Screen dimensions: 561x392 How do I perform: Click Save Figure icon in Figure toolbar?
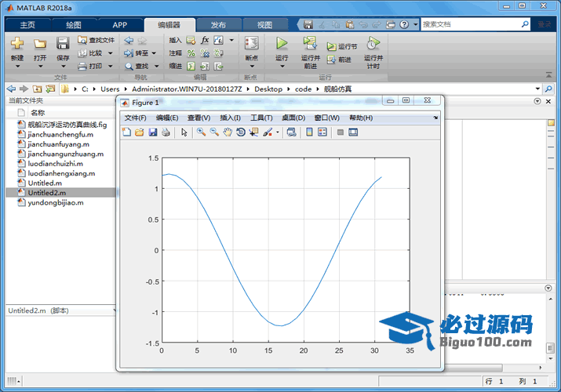click(x=153, y=132)
